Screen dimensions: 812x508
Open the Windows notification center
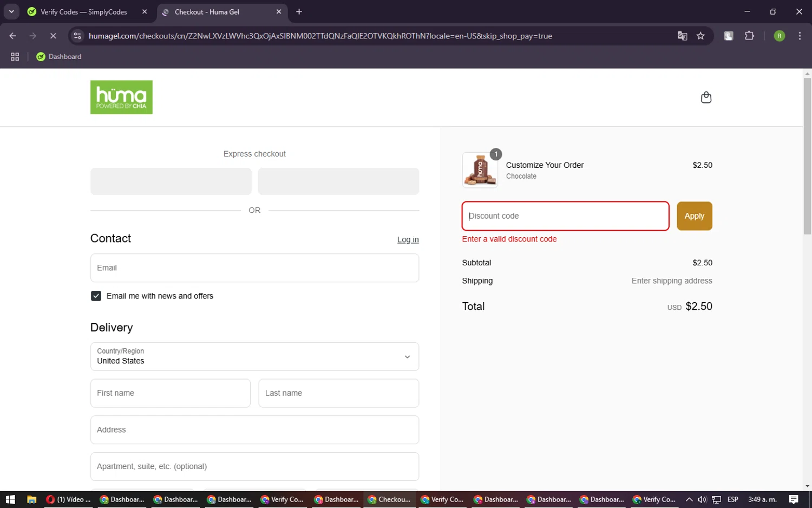click(794, 499)
